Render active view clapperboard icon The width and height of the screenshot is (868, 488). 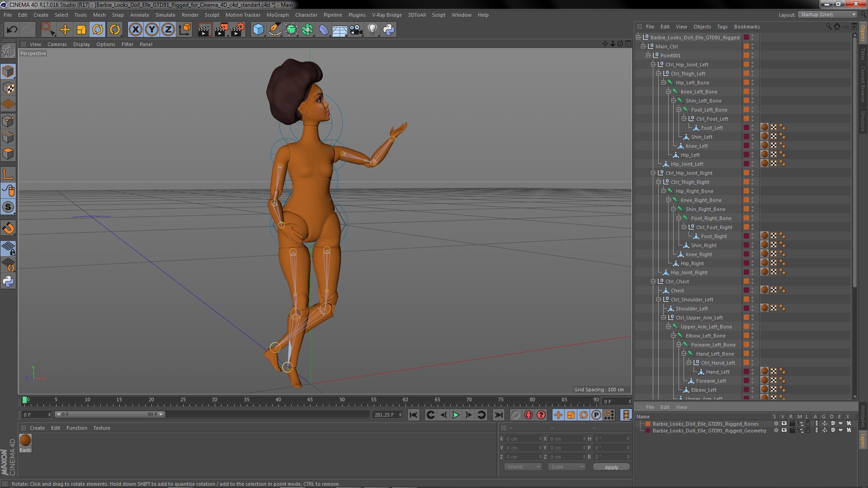(204, 30)
